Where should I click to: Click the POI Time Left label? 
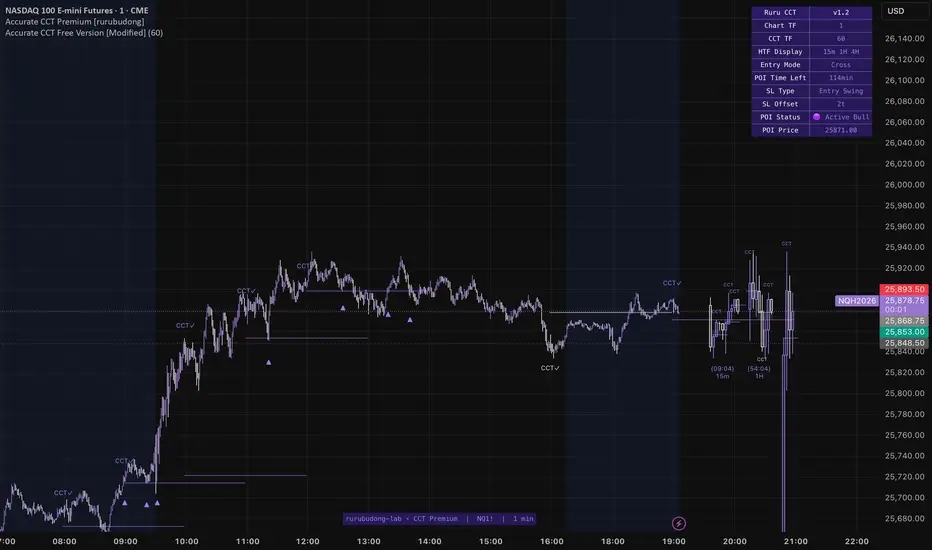[x=780, y=78]
